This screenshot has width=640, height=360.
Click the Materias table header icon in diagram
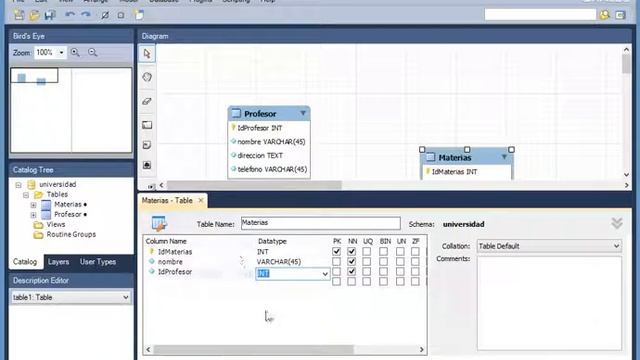(x=431, y=157)
